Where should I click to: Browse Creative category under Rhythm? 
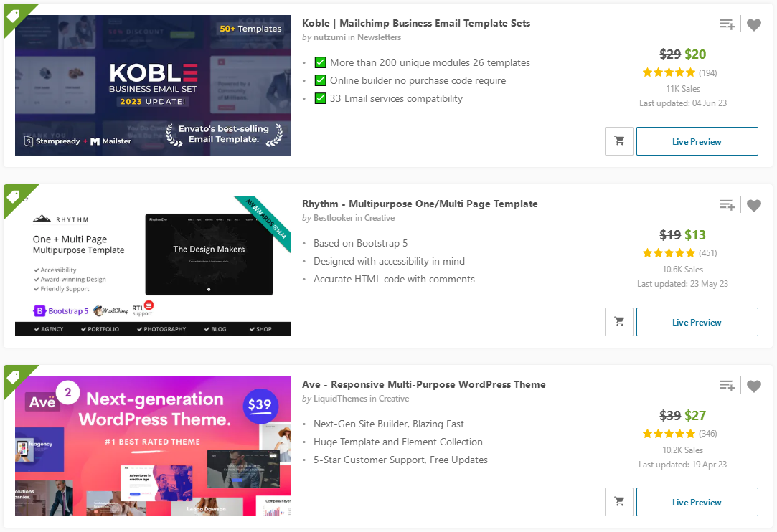[380, 218]
